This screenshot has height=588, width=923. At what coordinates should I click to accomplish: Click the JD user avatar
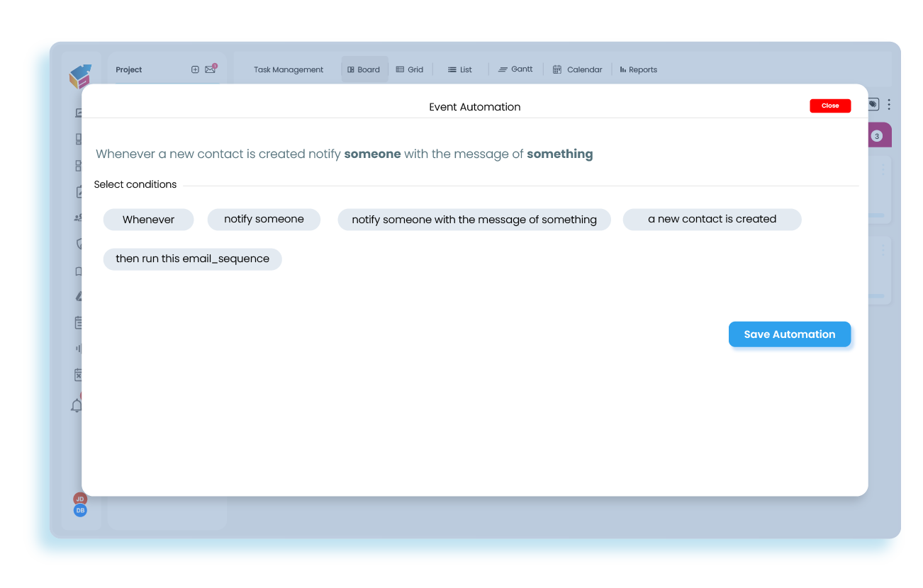tap(80, 499)
